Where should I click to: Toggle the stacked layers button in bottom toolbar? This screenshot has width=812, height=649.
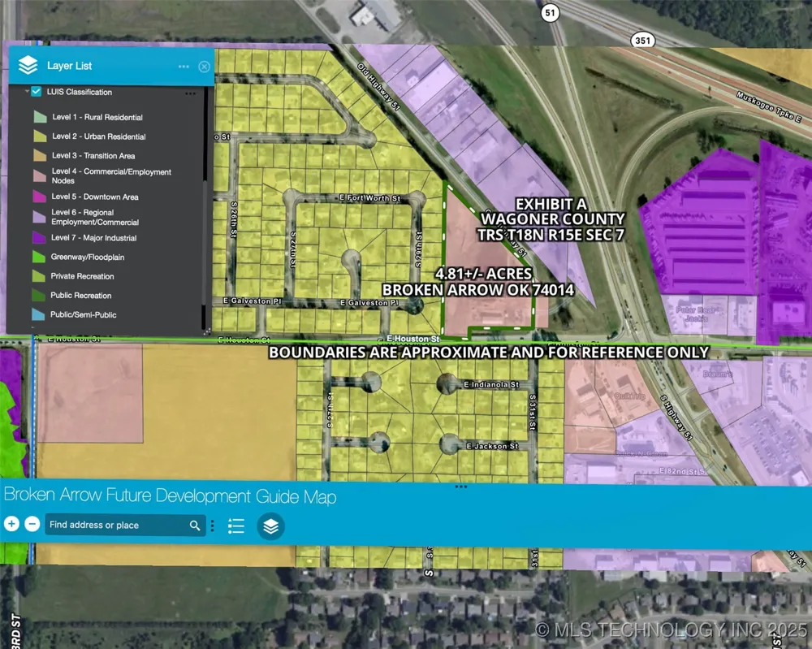click(x=271, y=526)
